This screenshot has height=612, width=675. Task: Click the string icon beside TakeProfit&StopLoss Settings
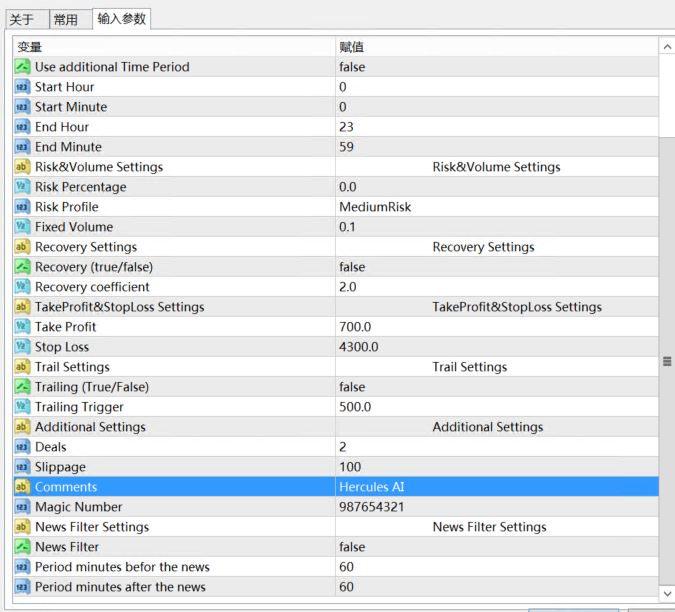click(x=22, y=307)
